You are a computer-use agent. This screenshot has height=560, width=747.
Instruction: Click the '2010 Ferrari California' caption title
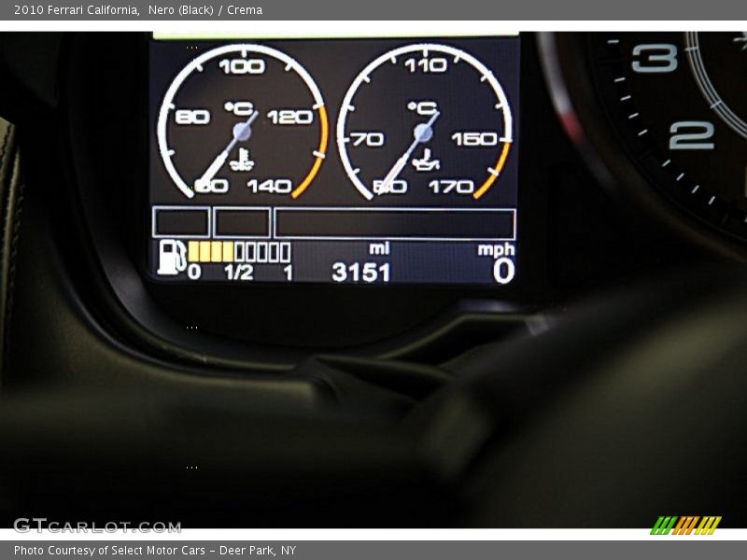click(x=77, y=10)
